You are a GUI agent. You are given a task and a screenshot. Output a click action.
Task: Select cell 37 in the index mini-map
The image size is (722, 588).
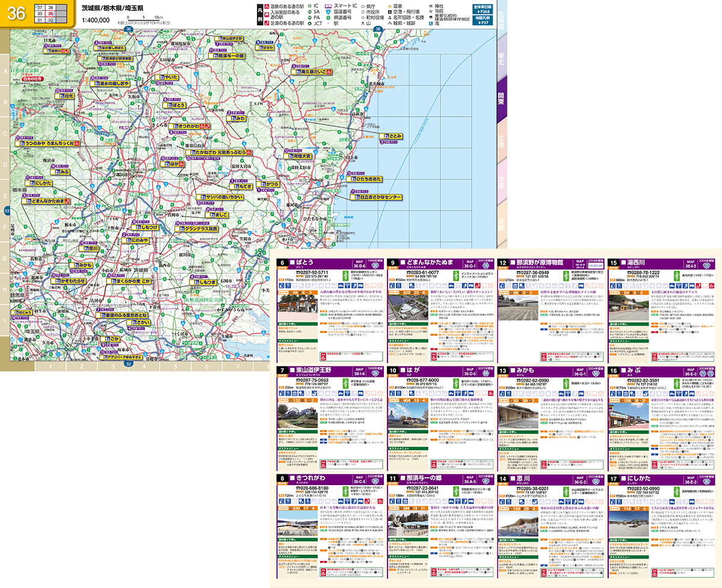(39, 6)
